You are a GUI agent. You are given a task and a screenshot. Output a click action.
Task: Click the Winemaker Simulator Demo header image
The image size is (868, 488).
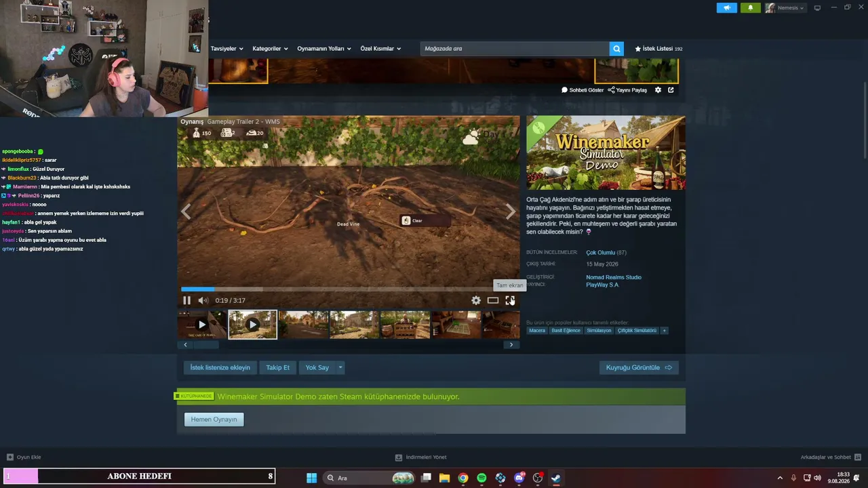click(x=606, y=152)
